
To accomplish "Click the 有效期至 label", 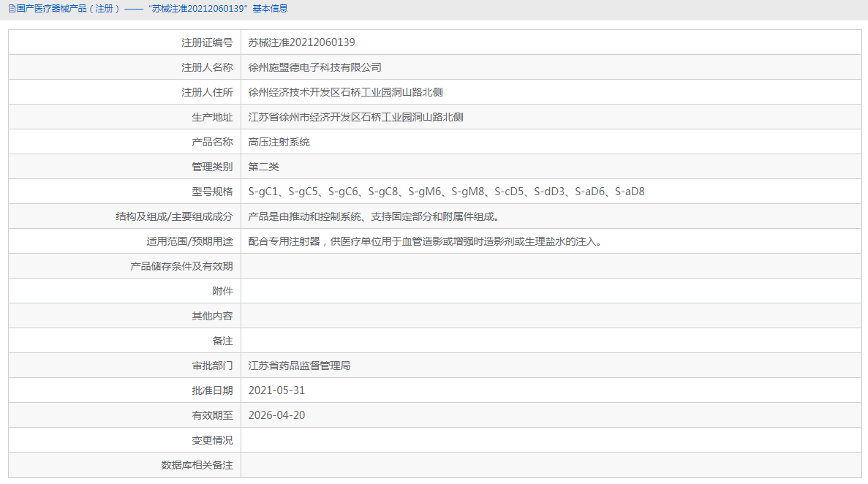I will (x=212, y=415).
